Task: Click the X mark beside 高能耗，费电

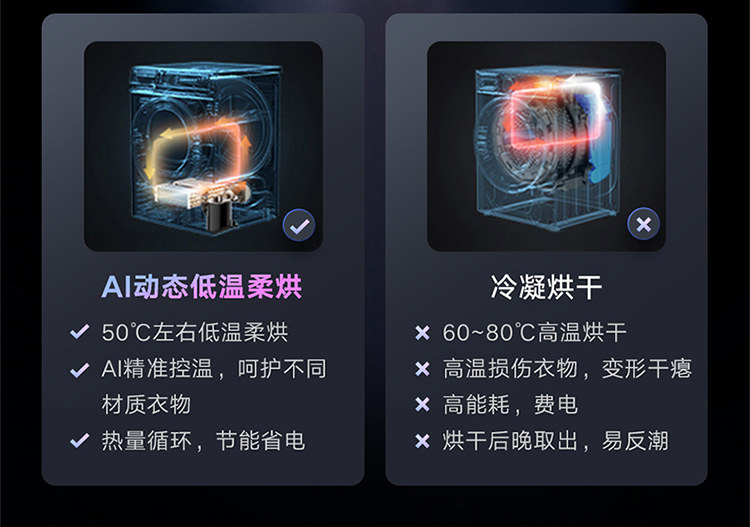Action: tap(422, 405)
